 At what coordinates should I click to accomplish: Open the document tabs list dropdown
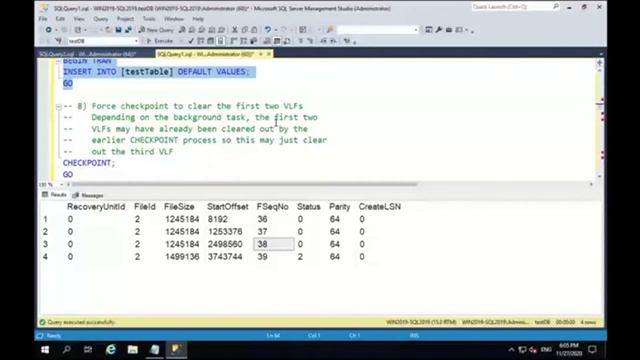click(601, 54)
